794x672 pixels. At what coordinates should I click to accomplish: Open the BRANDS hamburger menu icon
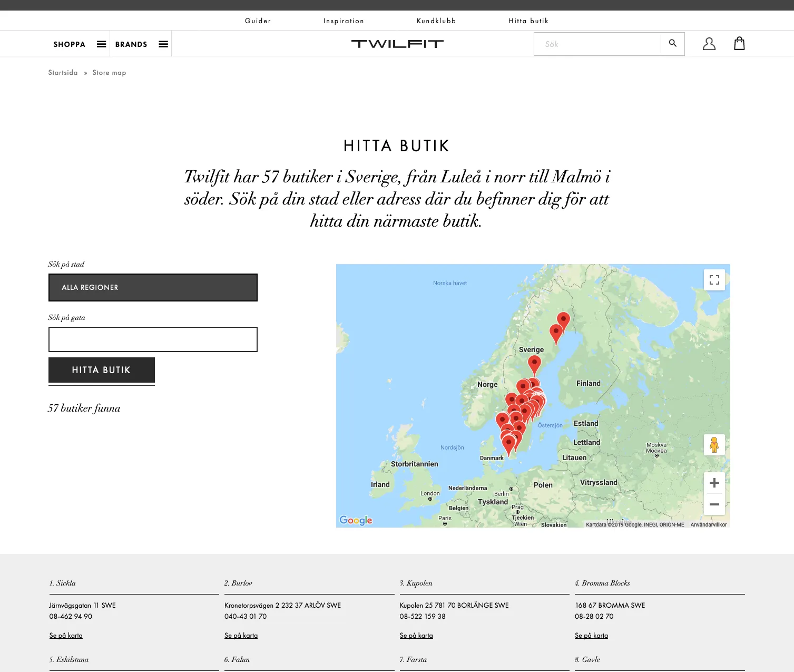point(163,44)
